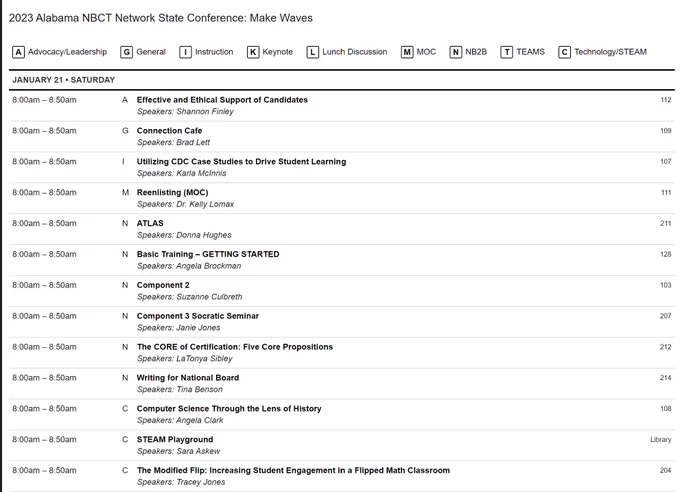Click the 'Library' room label
The width and height of the screenshot is (680, 492).
pos(660,440)
